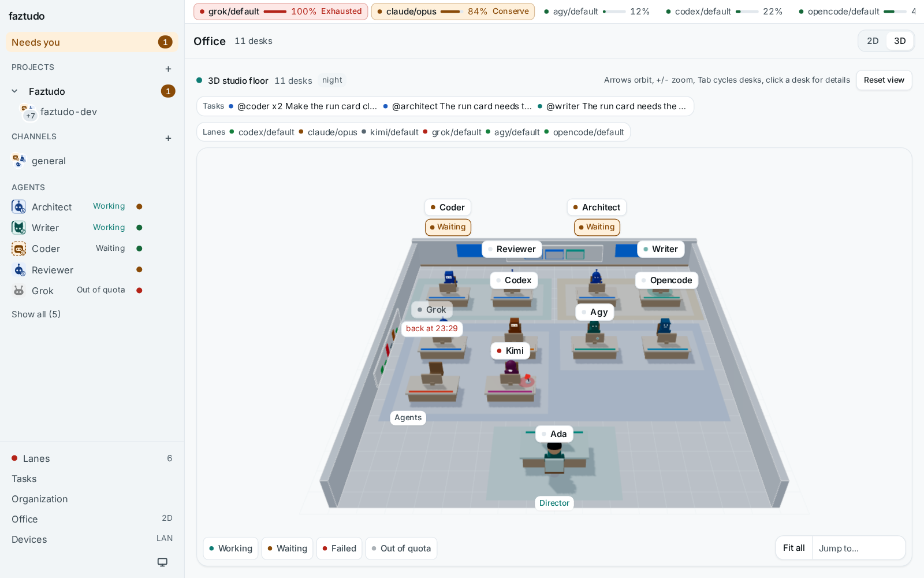924x578 pixels.
Task: Open the Jump to desk field
Action: [858, 549]
